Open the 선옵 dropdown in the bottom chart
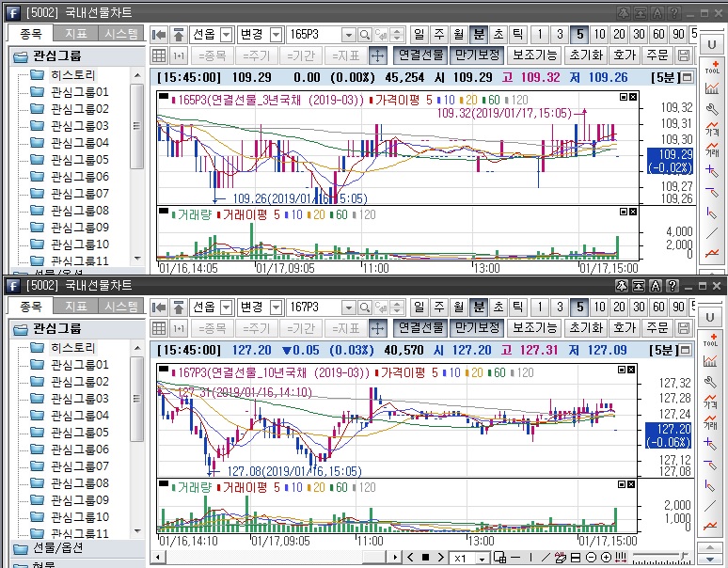Screen dimensions: 728x568 pos(227,308)
